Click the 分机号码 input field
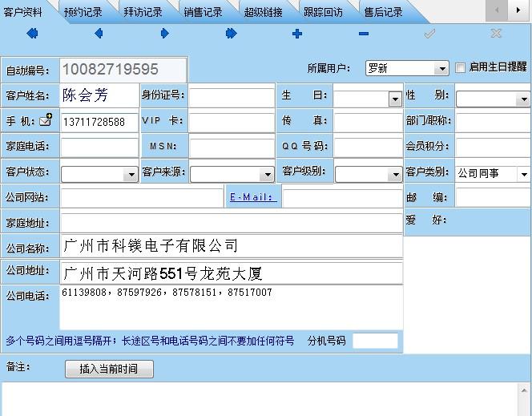532x416 pixels. click(375, 341)
